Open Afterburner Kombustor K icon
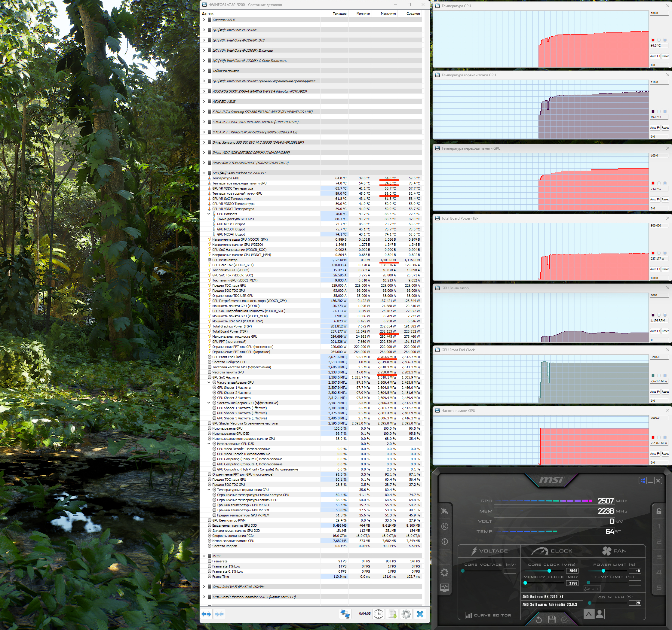This screenshot has height=630, width=672. (x=444, y=526)
